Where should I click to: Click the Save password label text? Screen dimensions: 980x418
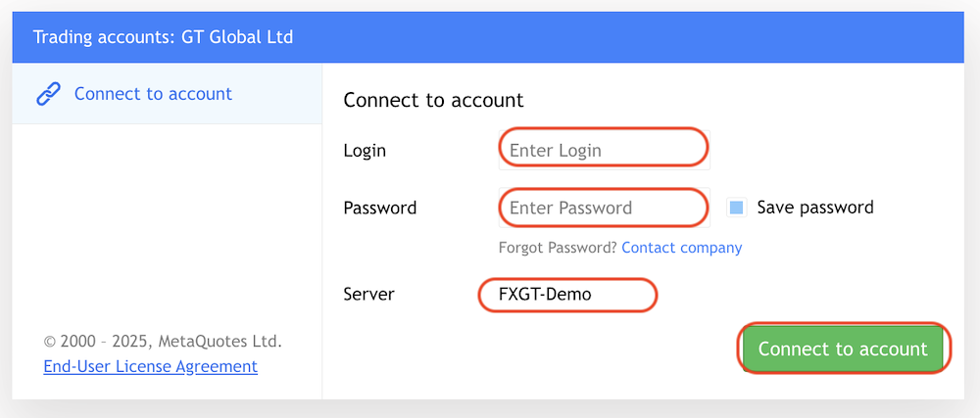click(815, 208)
